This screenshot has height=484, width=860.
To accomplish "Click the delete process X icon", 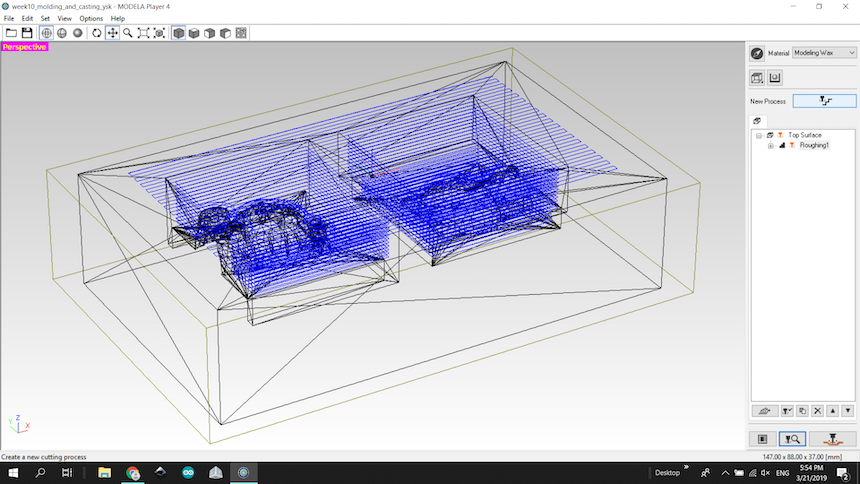I will pos(818,411).
